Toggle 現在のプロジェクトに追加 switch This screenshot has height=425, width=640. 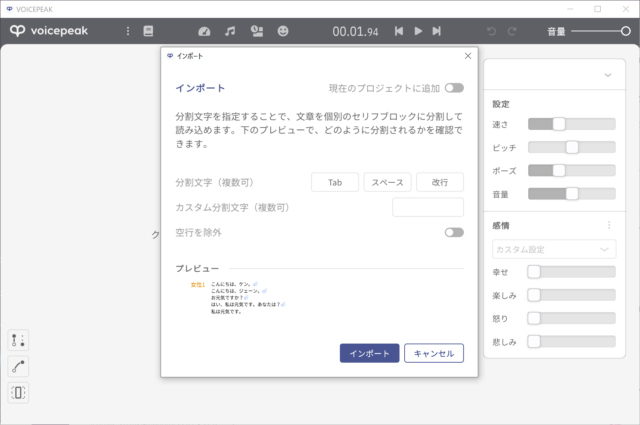(454, 88)
